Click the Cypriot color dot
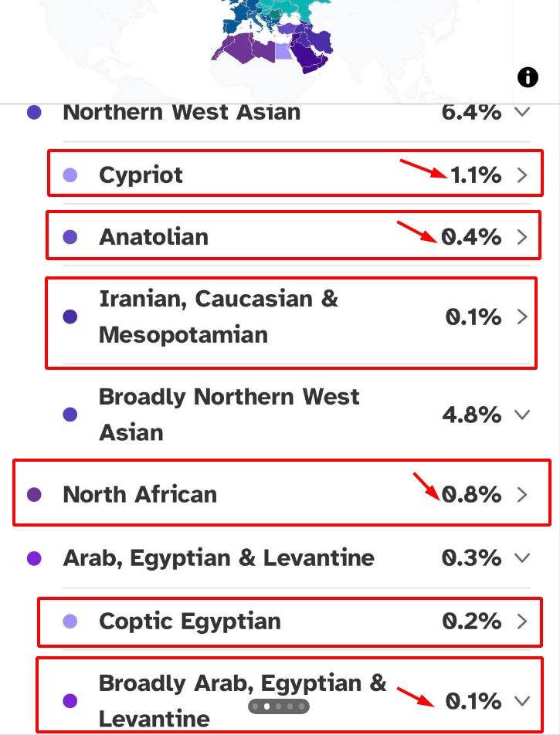 [70, 175]
